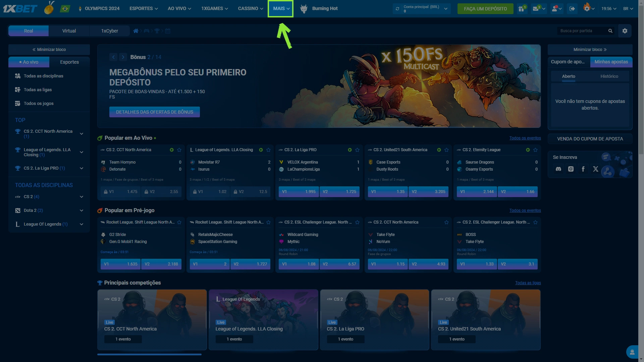The image size is (644, 362).
Task: Open the Facebook social link
Action: click(x=583, y=169)
